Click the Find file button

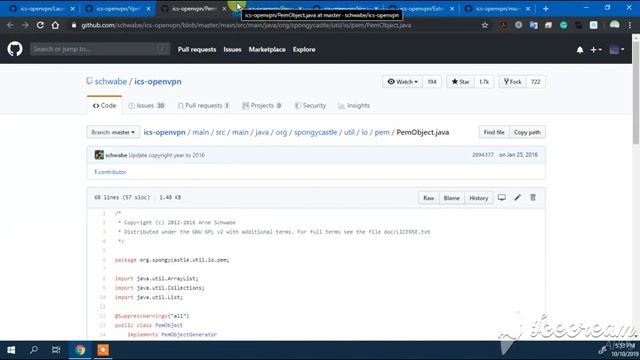pyautogui.click(x=494, y=132)
